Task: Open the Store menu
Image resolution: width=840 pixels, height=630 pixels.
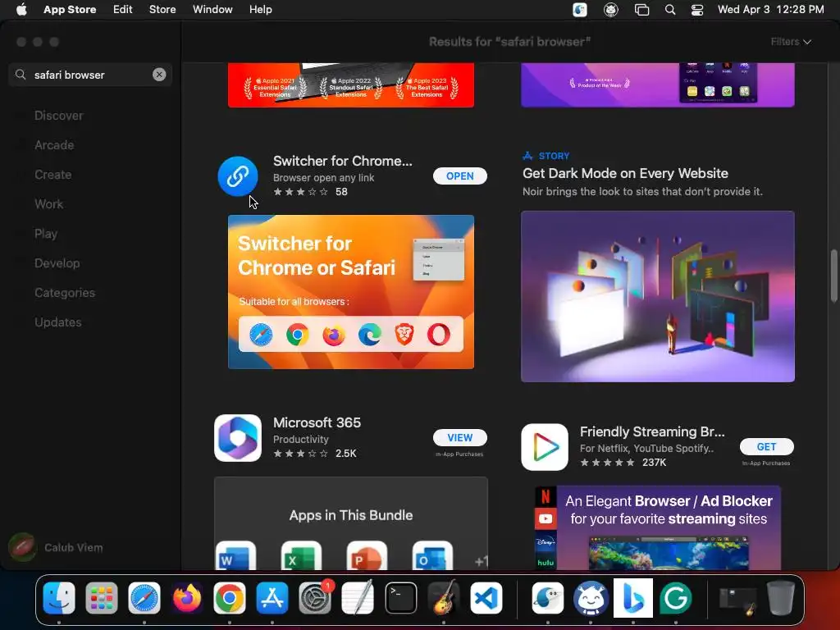Action: click(x=162, y=10)
